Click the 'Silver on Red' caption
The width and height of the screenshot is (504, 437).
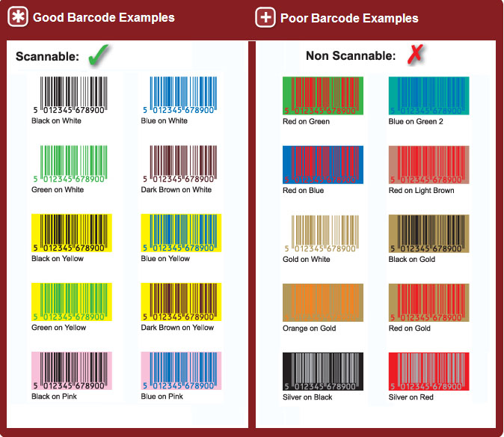click(411, 397)
